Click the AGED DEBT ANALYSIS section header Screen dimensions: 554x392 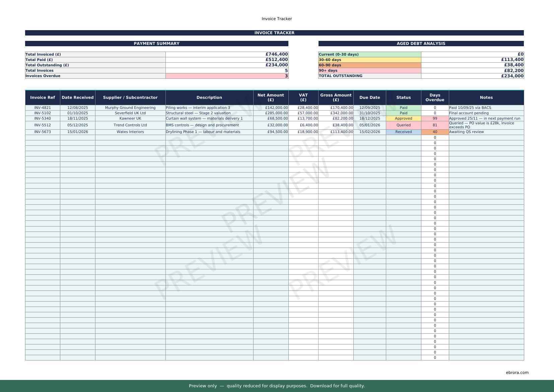(421, 44)
